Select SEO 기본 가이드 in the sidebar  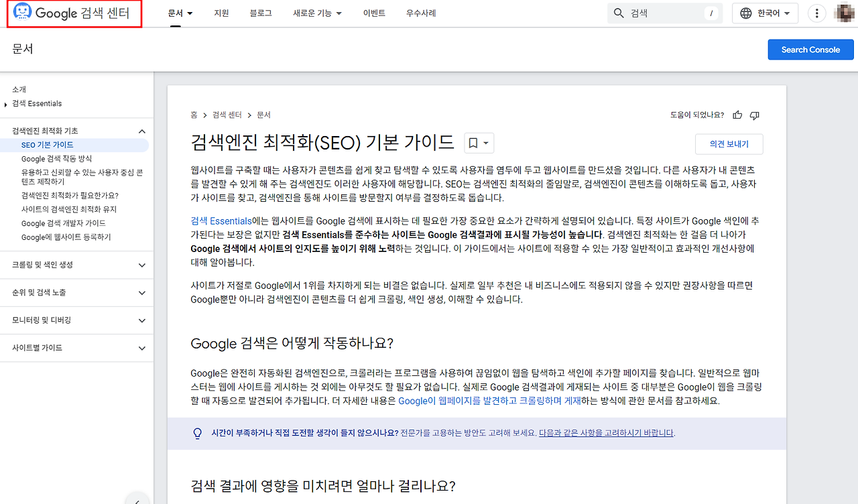48,145
